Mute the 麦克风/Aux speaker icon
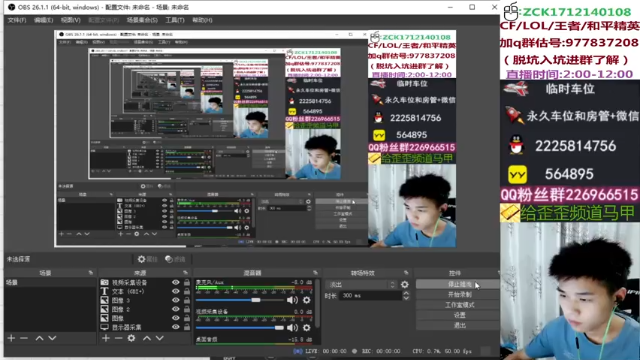The image size is (640, 360). (292, 300)
